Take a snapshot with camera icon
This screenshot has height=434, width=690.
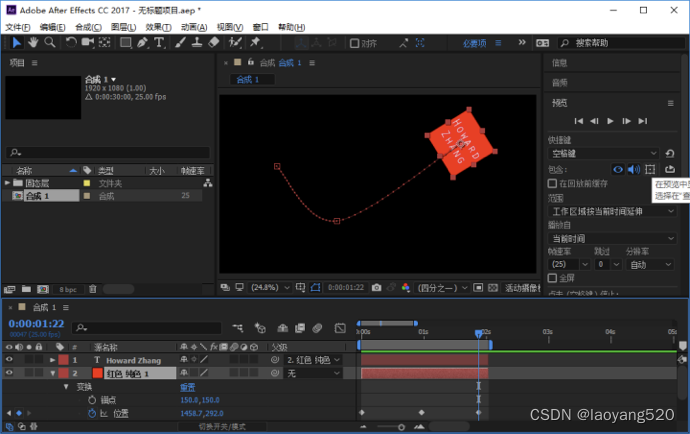[x=376, y=287]
